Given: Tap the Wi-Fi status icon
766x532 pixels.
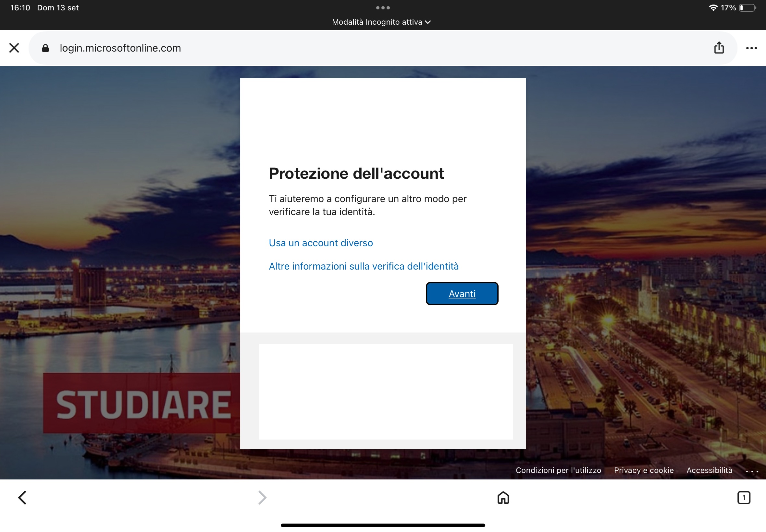Looking at the screenshot, I should pyautogui.click(x=713, y=8).
